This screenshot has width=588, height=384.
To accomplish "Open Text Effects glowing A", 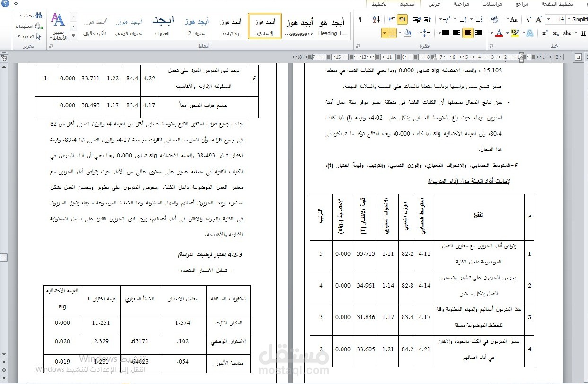I will coord(529,33).
